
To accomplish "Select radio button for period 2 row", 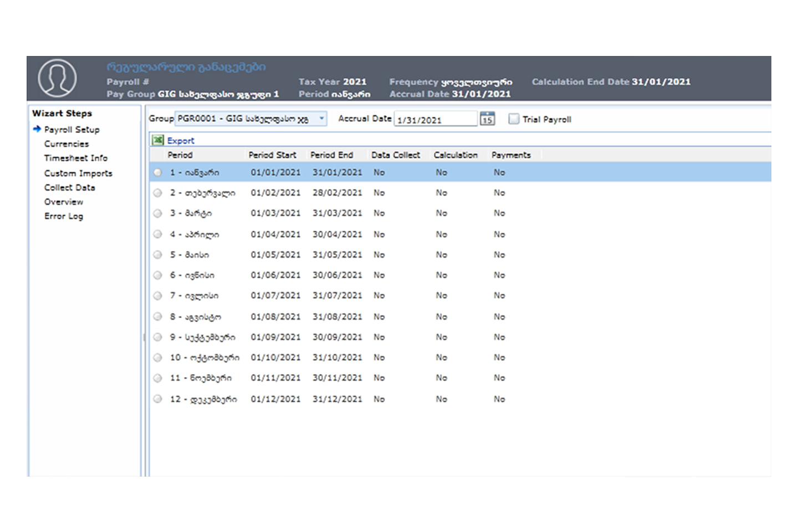I will pos(157,193).
